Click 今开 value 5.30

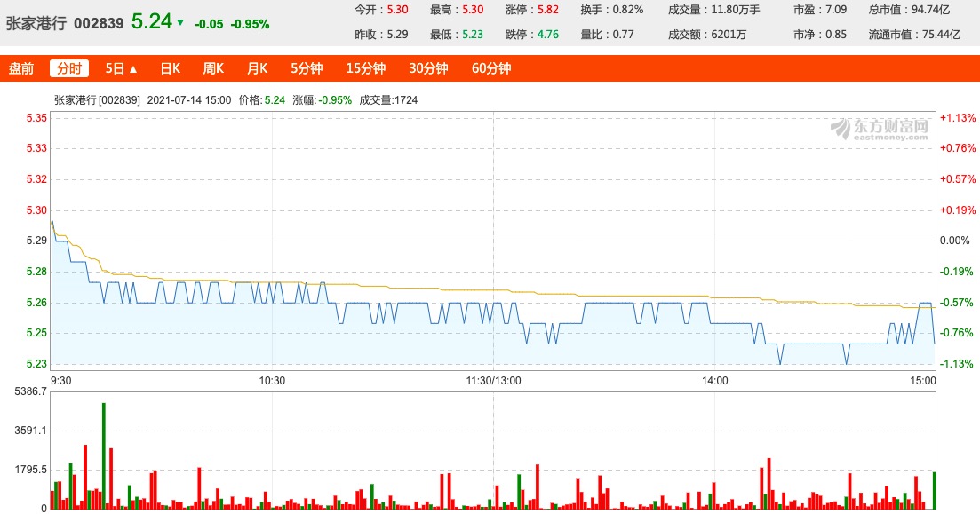[x=397, y=10]
